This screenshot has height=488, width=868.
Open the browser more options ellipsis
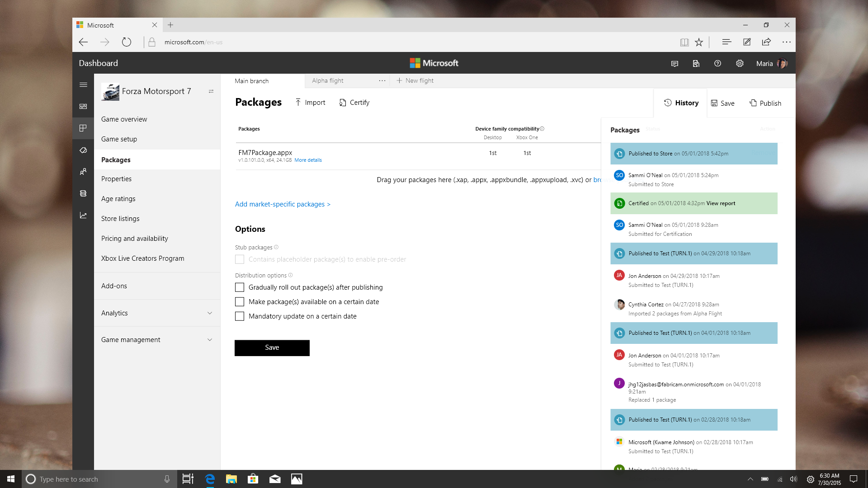click(787, 42)
